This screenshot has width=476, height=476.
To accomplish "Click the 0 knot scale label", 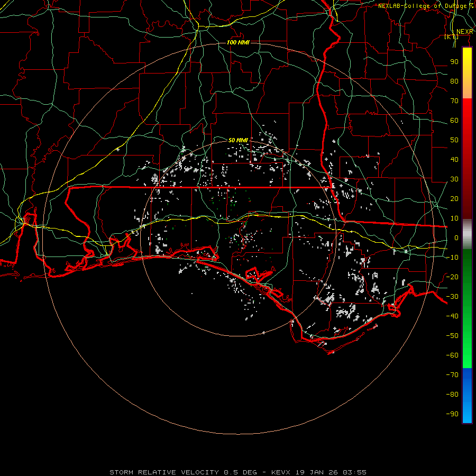I will [x=456, y=238].
